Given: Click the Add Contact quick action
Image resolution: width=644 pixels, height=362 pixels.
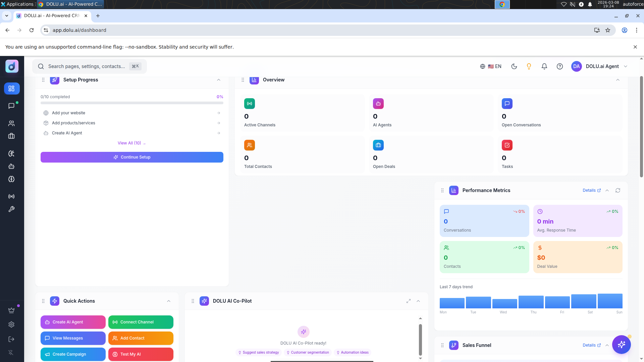Looking at the screenshot, I should click(x=141, y=338).
